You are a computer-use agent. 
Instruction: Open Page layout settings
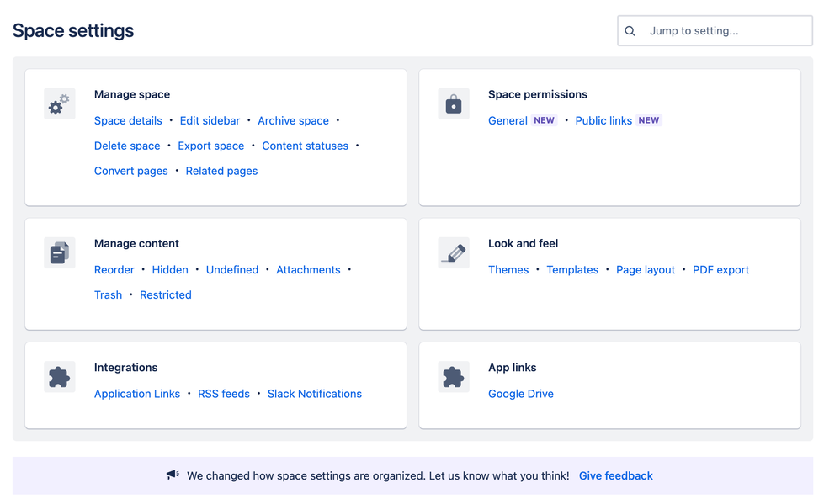pyautogui.click(x=646, y=270)
